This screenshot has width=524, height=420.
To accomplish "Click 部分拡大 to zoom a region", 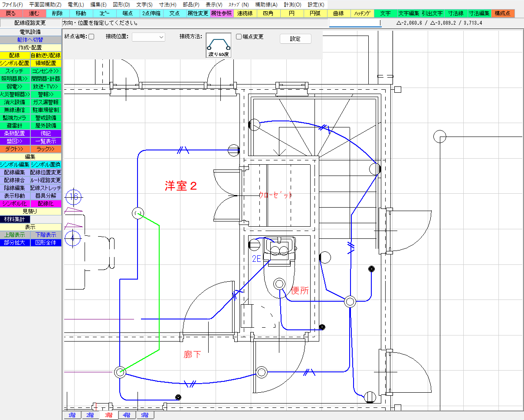I will click(15, 243).
